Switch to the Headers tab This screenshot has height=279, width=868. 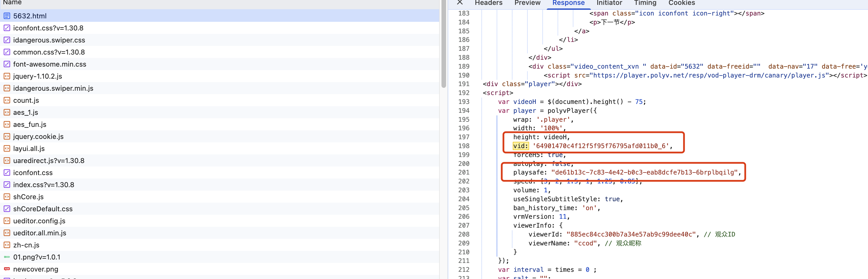pos(488,3)
